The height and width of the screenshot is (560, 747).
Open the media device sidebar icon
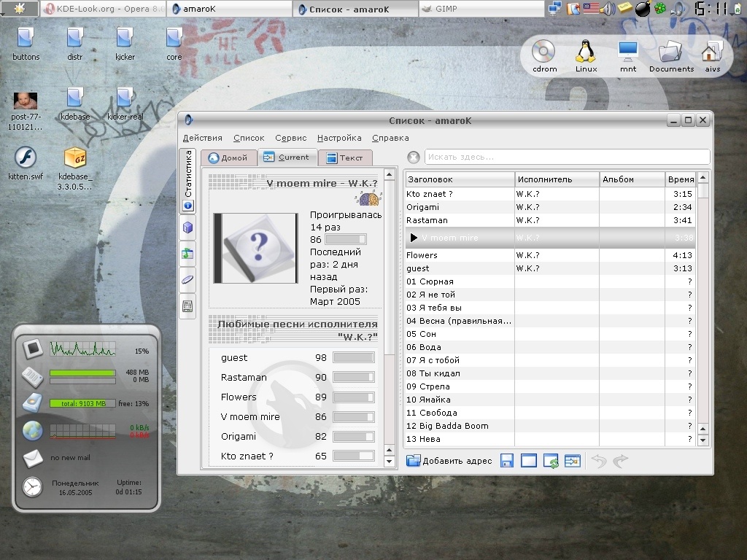point(187,279)
